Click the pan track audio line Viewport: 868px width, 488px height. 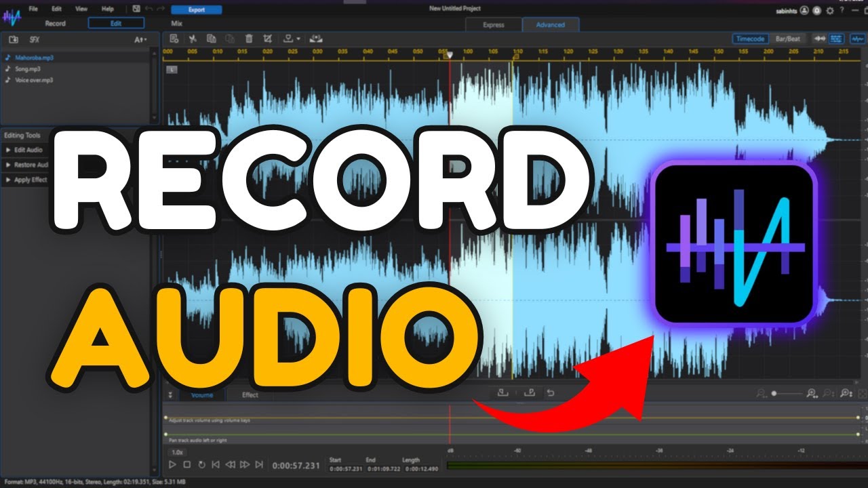click(512, 434)
